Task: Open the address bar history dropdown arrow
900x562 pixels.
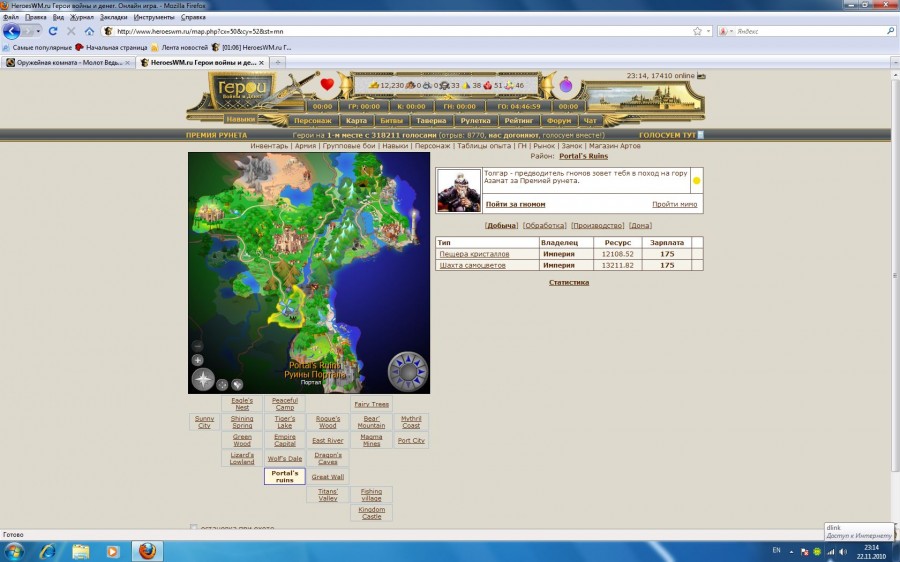Action: (x=708, y=31)
